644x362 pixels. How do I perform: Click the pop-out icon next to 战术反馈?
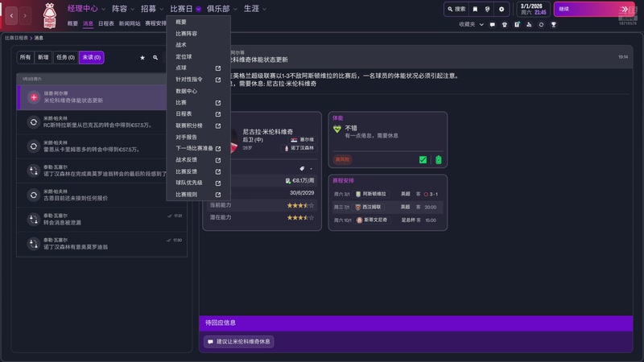coord(218,160)
